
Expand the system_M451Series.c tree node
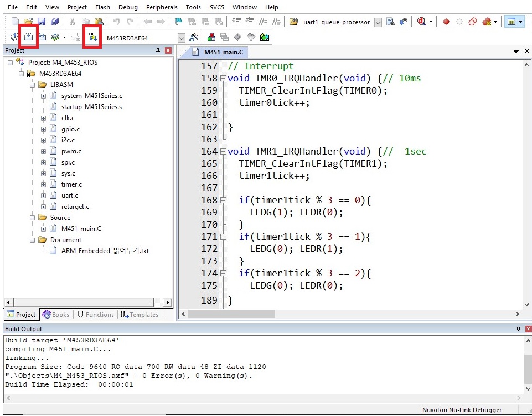click(44, 96)
